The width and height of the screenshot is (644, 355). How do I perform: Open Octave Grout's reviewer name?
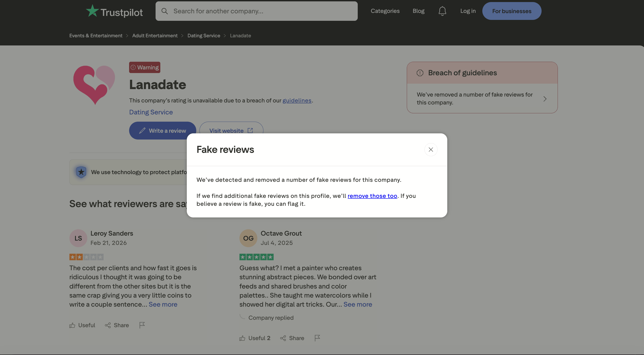coord(281,233)
